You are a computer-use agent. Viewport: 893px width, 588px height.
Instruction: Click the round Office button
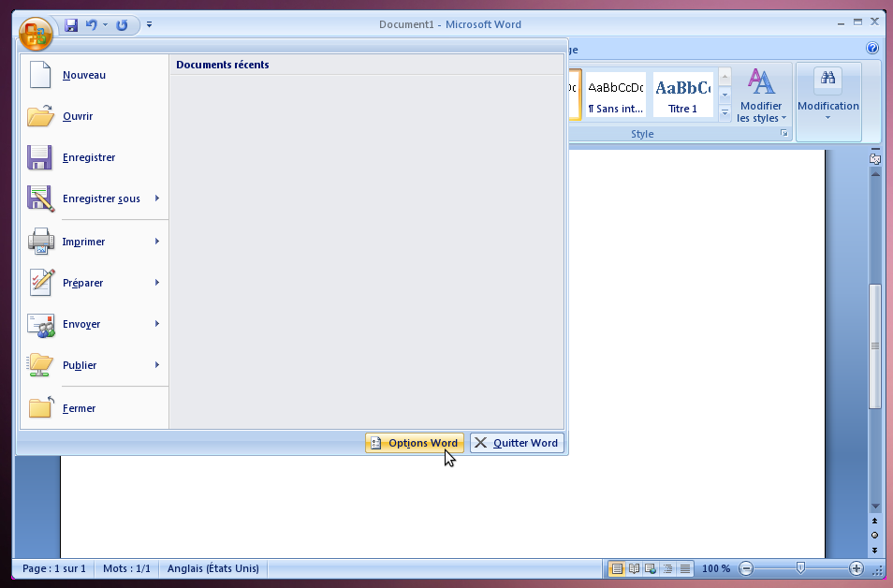pyautogui.click(x=36, y=33)
